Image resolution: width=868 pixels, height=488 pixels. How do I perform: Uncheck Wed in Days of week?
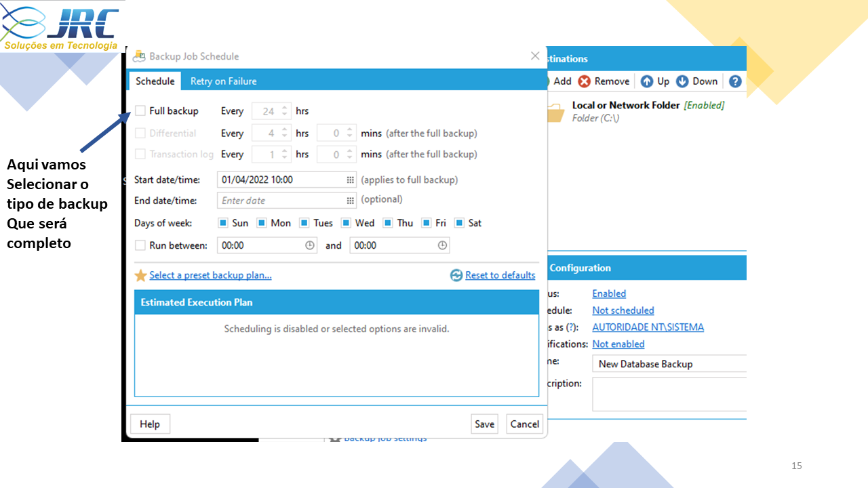[346, 223]
